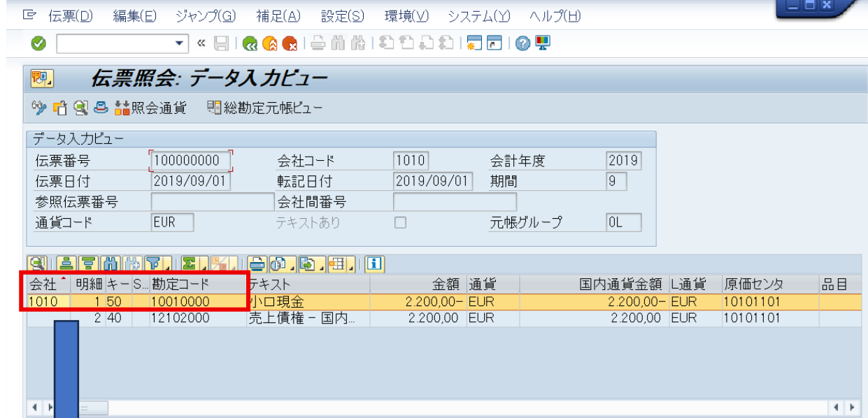This screenshot has height=418, width=868.
Task: Open the システム menu
Action: pyautogui.click(x=479, y=15)
